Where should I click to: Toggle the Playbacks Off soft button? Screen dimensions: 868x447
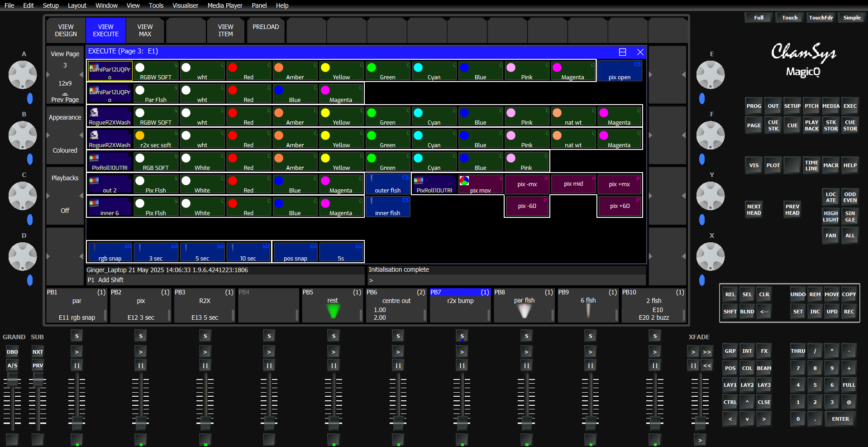click(65, 195)
